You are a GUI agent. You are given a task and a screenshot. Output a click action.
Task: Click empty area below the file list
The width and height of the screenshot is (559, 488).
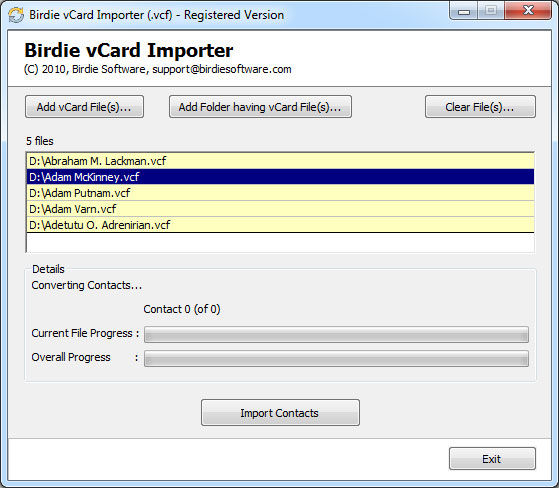click(x=280, y=243)
